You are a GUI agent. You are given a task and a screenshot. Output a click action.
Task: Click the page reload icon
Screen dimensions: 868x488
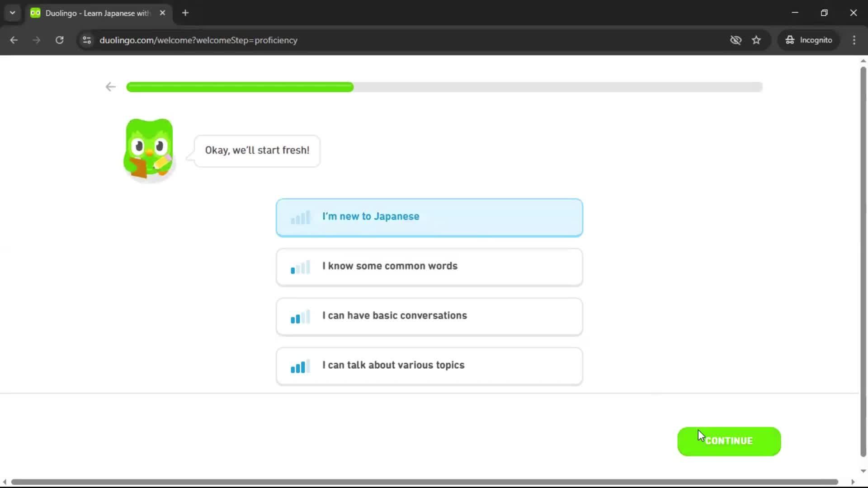pyautogui.click(x=59, y=40)
